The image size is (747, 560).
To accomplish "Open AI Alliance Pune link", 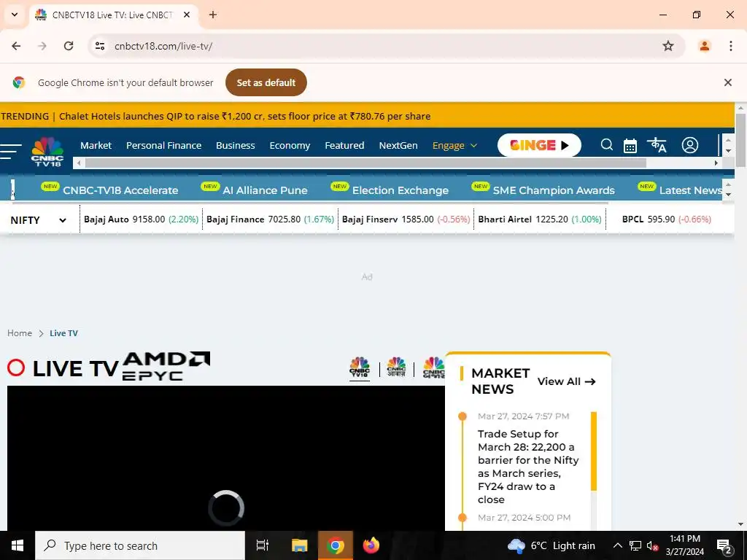I will [x=265, y=190].
